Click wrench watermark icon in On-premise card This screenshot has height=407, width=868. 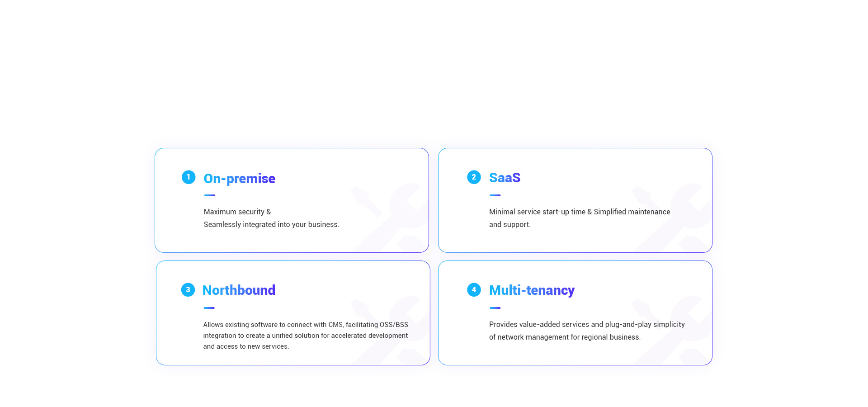point(390,218)
